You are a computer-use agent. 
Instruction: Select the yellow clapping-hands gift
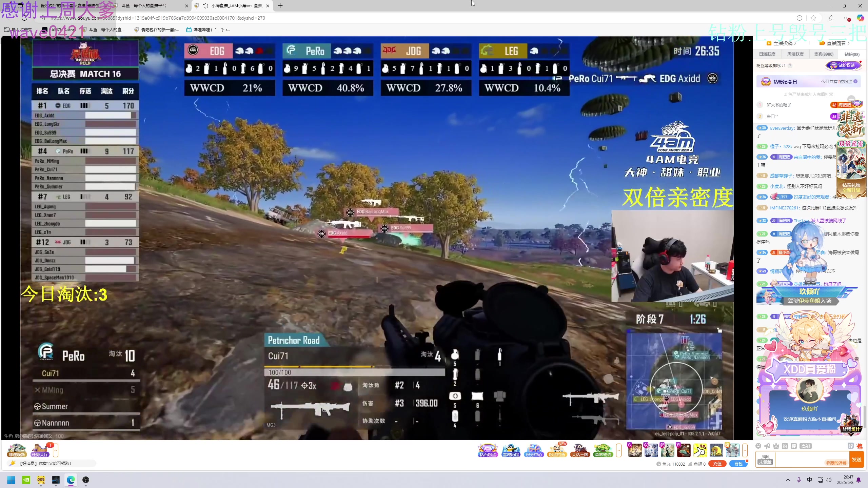pyautogui.click(x=700, y=450)
